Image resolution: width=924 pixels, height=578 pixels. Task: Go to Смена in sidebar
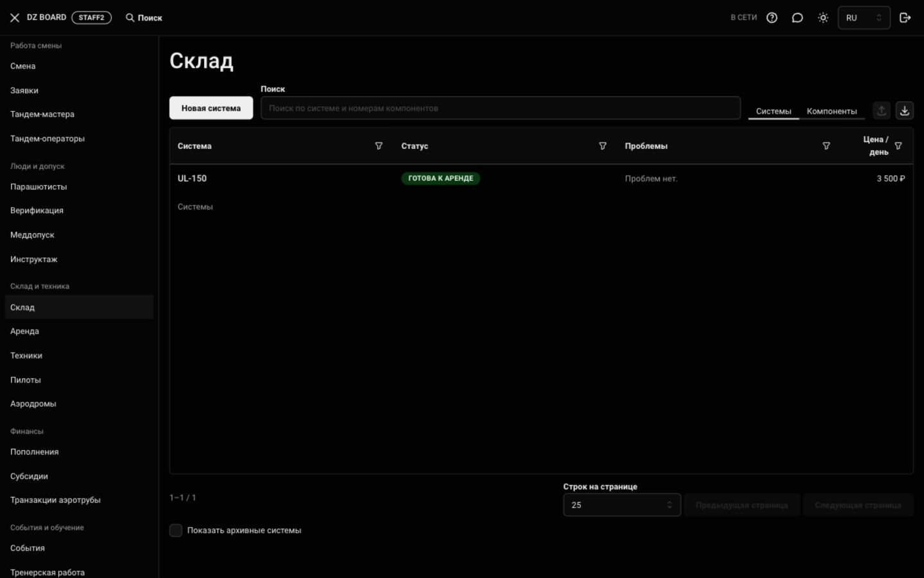click(x=79, y=66)
